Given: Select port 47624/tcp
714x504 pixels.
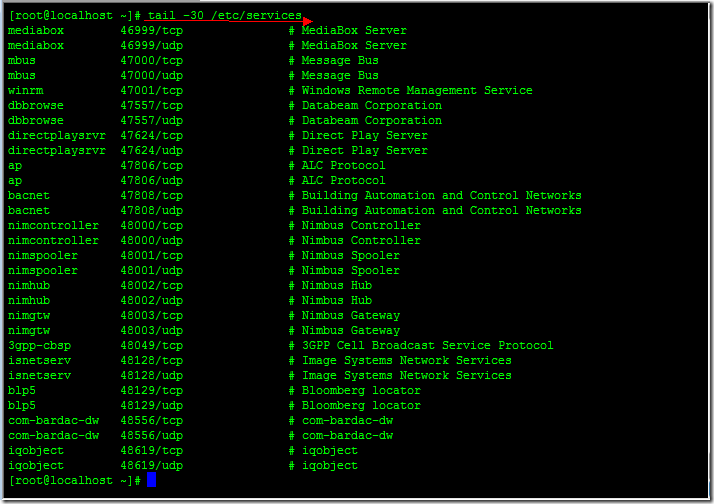Looking at the screenshot, I should [x=152, y=136].
